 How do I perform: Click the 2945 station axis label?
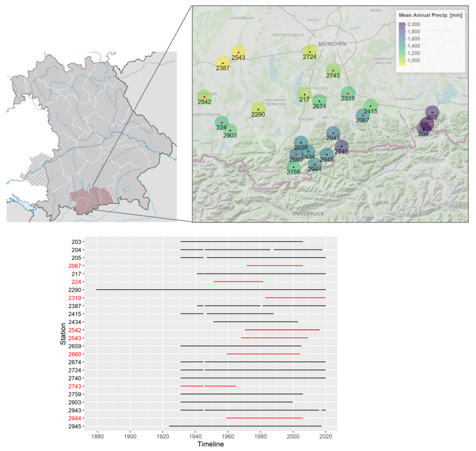point(75,426)
